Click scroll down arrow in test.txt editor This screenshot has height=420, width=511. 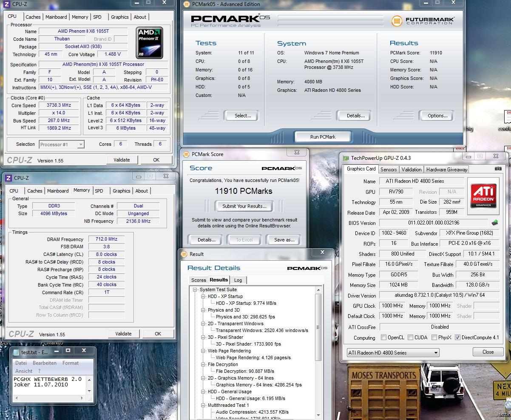coord(89,391)
